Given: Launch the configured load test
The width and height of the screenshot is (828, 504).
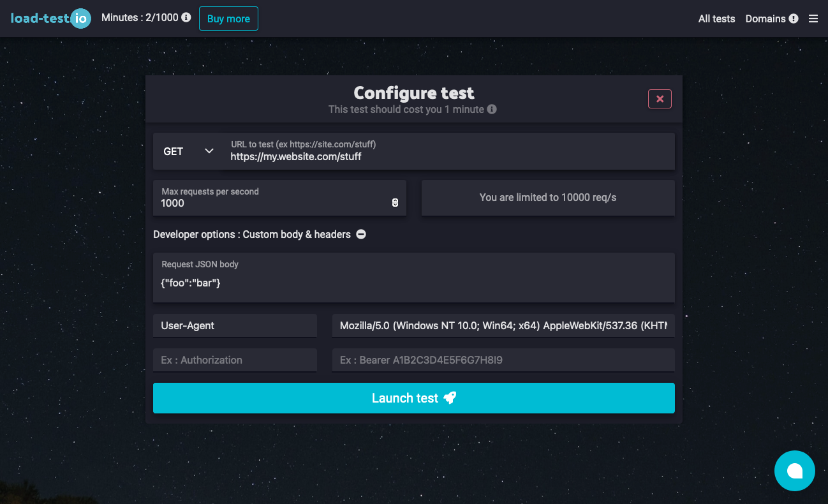Looking at the screenshot, I should click(413, 397).
